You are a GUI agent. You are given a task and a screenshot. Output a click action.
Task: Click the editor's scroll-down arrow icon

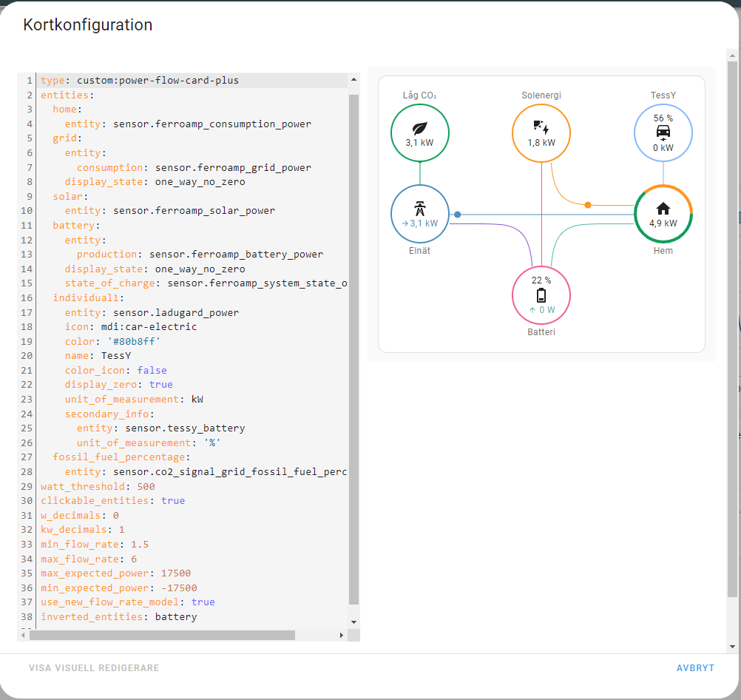pyautogui.click(x=353, y=622)
